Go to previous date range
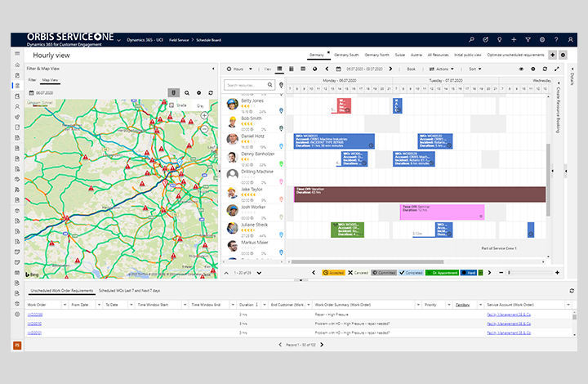The width and height of the screenshot is (588, 384). click(327, 69)
